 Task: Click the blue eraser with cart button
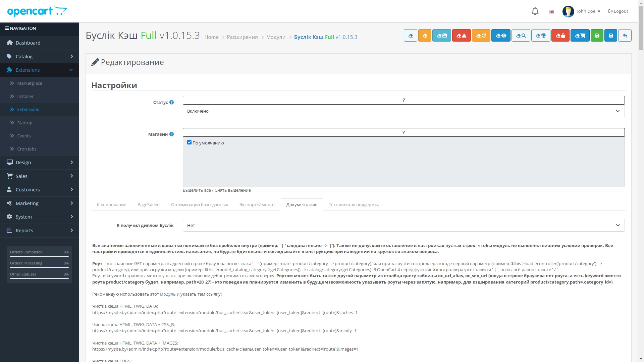click(x=580, y=36)
